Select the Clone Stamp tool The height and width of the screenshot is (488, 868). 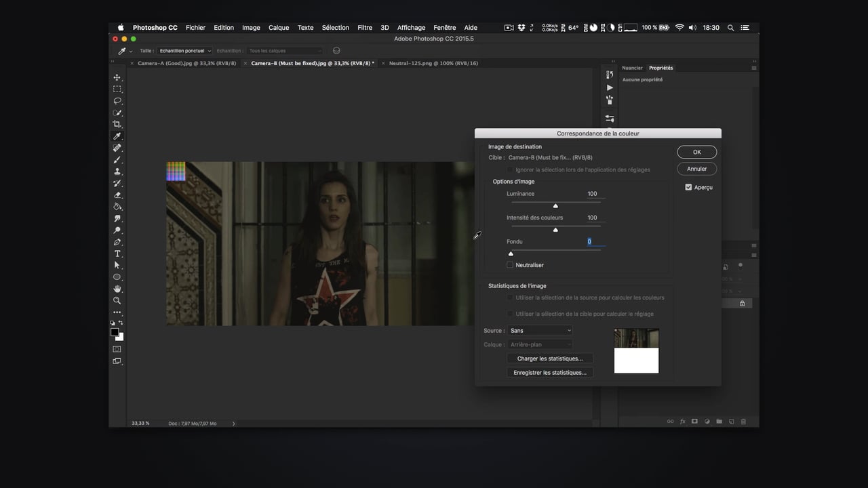click(x=117, y=171)
